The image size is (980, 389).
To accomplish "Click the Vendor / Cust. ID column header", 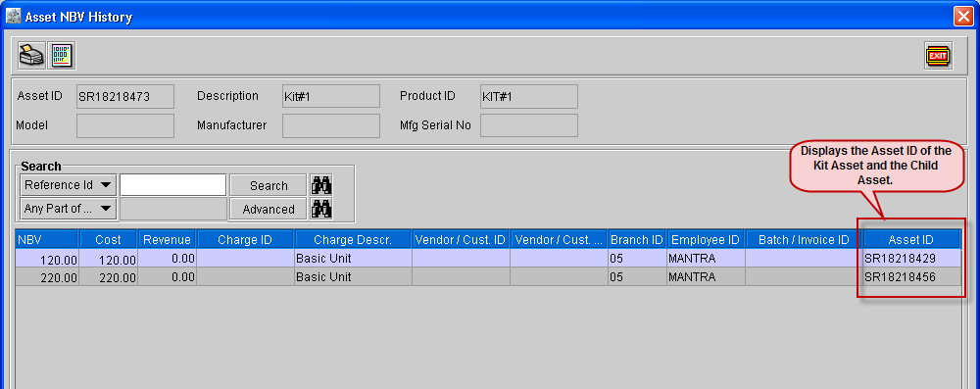I will (x=461, y=239).
